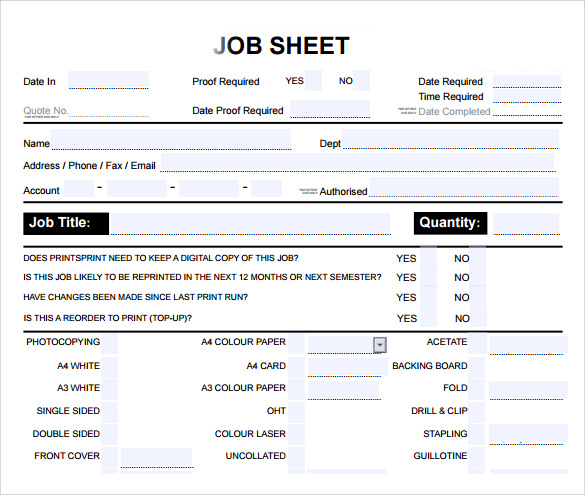The image size is (585, 495).
Task: Click the black Job Title: label
Action: [66, 223]
